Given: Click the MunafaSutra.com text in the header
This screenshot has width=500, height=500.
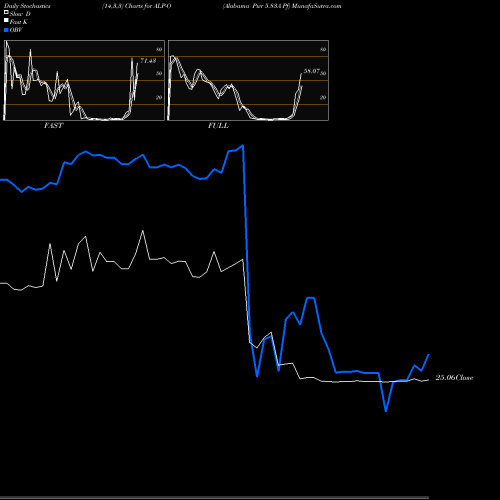Looking at the screenshot, I should (x=316, y=6).
